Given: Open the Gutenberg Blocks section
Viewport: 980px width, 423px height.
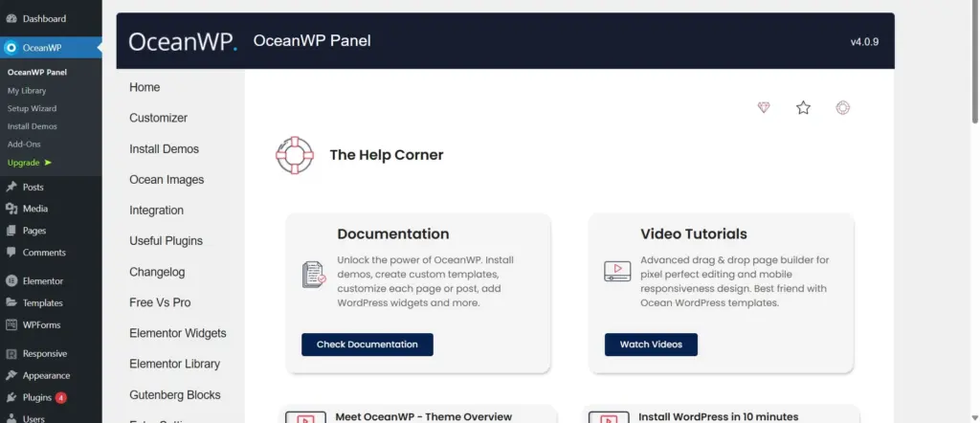Looking at the screenshot, I should point(175,395).
